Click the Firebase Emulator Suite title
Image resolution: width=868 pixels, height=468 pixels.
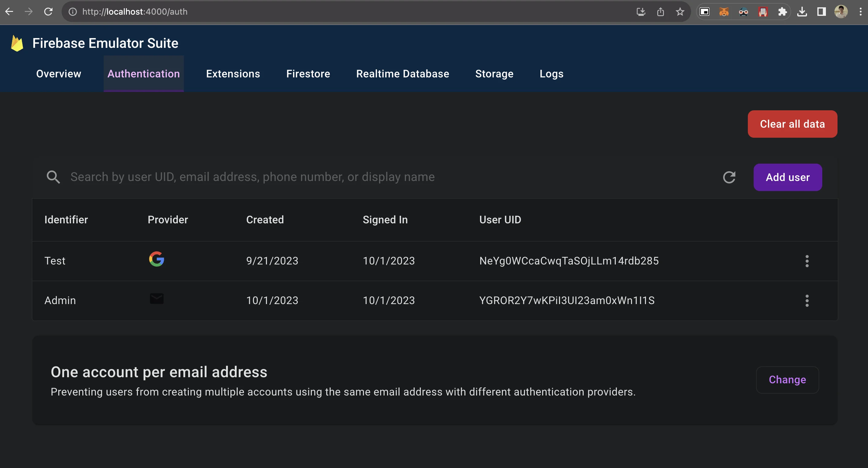[106, 44]
